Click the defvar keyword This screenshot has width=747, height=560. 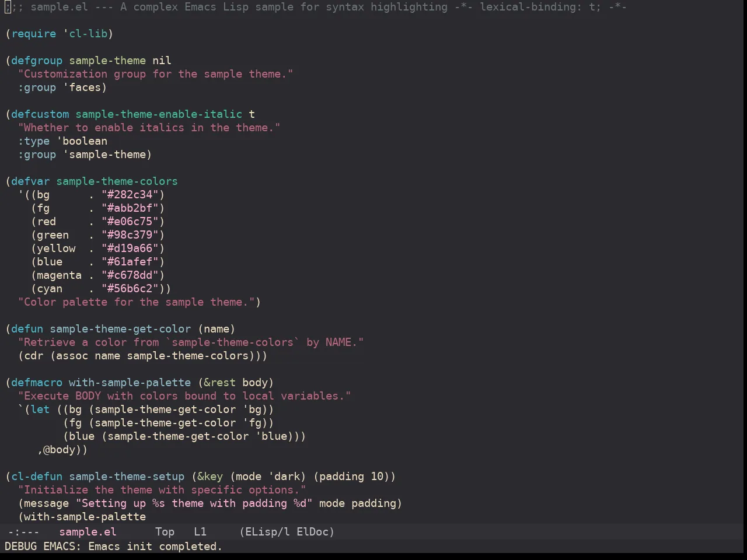coord(30,181)
